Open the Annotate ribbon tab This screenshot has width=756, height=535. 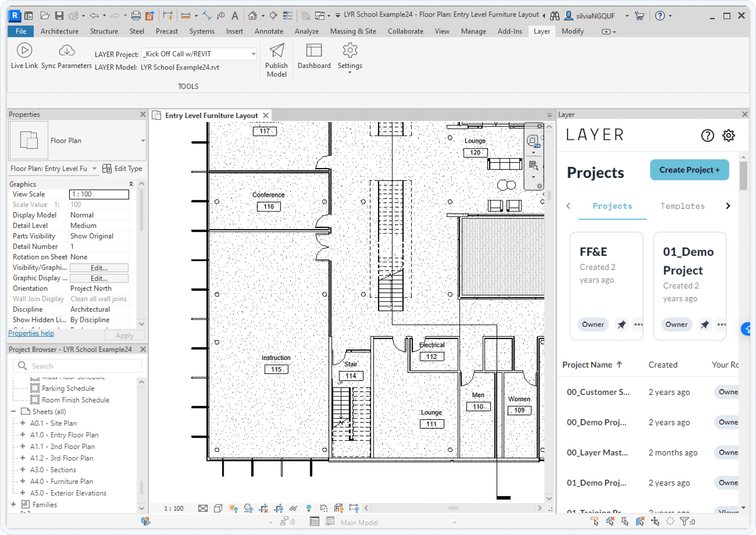coord(269,31)
